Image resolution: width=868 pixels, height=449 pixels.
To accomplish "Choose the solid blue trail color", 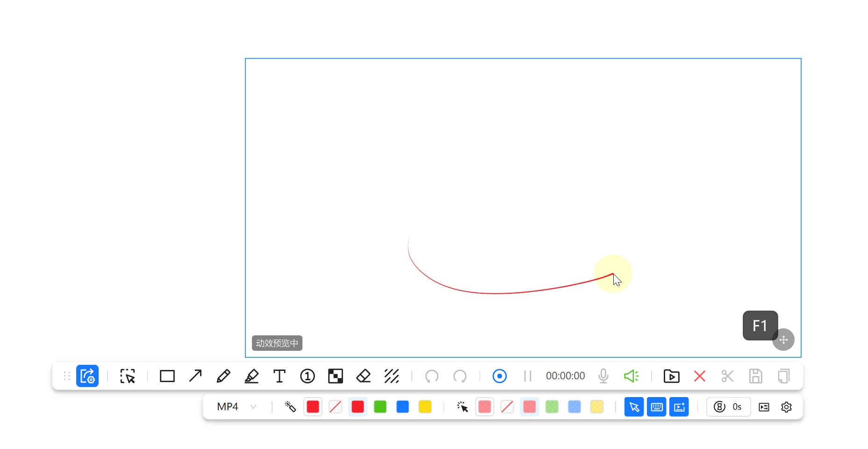I will [402, 407].
